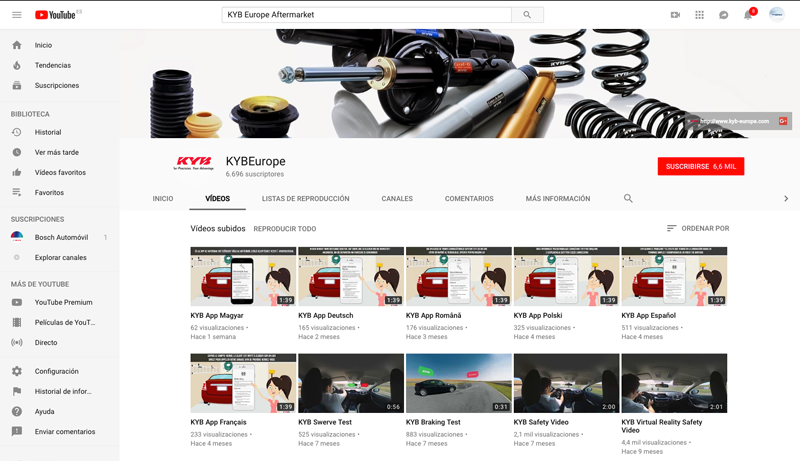Viewport: 800px width, 461px height.
Task: Open the messages chat icon
Action: tap(723, 15)
